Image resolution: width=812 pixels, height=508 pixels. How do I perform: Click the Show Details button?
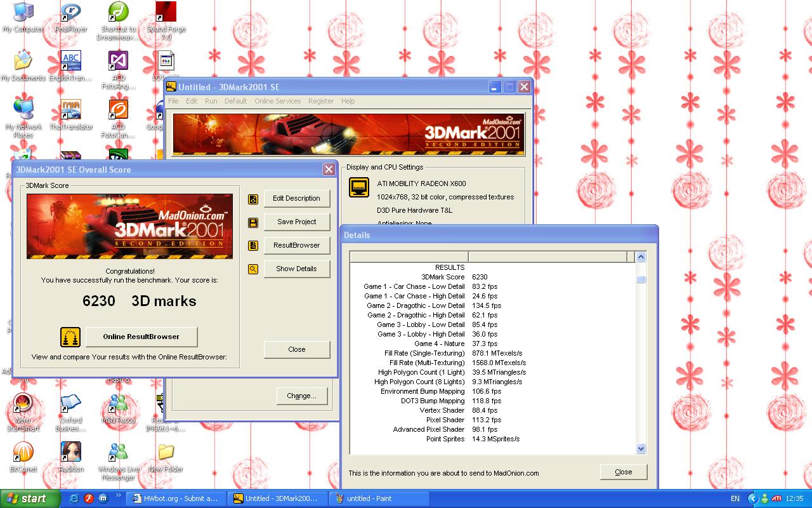click(x=297, y=269)
